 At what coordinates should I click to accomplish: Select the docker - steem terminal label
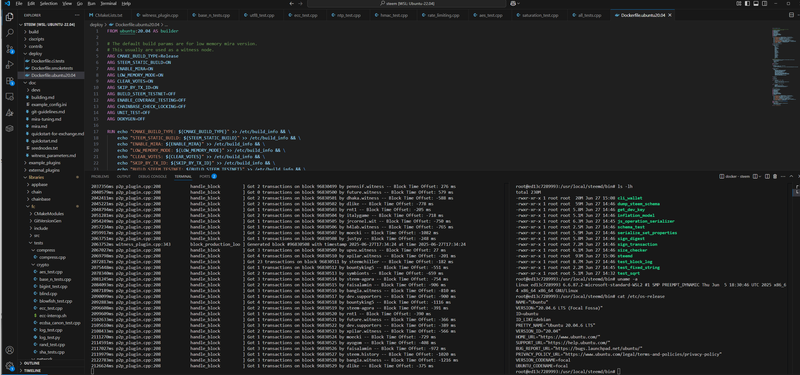coord(735,176)
